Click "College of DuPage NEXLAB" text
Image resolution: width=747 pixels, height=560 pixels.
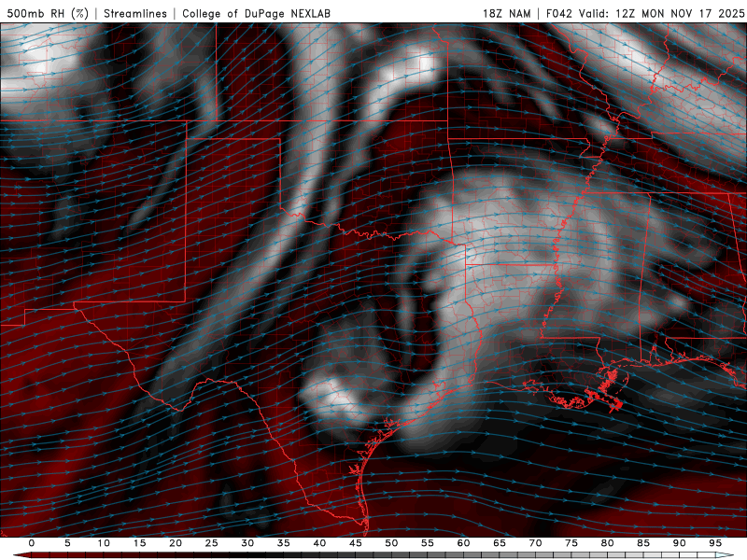pyautogui.click(x=256, y=13)
